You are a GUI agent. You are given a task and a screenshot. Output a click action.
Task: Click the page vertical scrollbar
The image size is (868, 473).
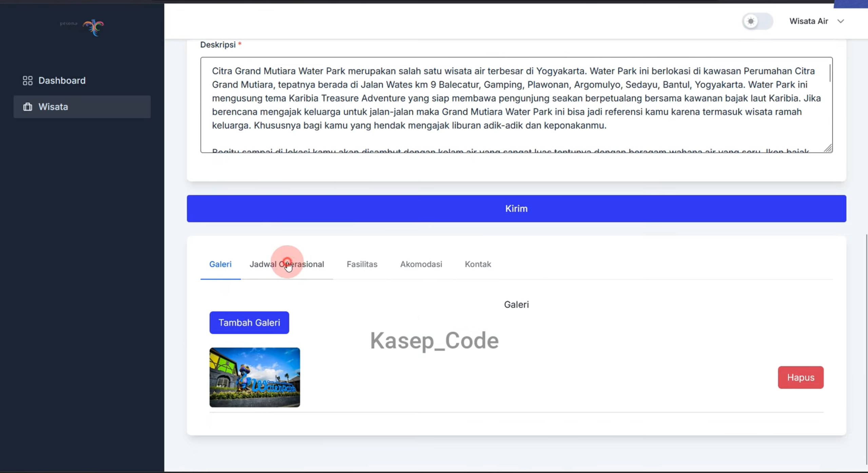(867, 349)
